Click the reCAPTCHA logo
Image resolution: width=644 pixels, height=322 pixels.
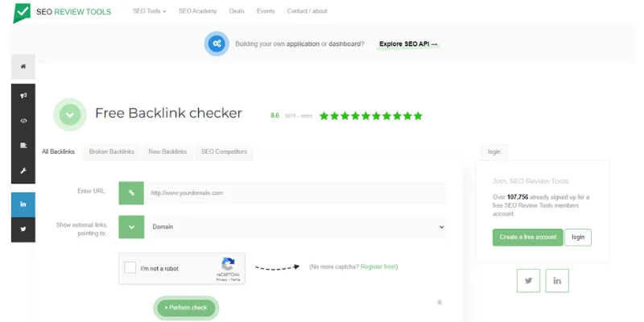tap(228, 264)
